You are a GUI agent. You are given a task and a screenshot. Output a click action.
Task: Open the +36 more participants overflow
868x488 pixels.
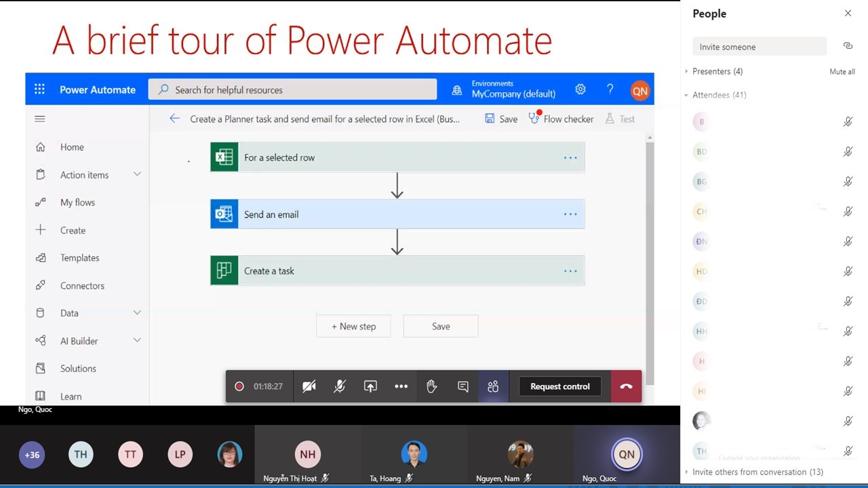click(x=32, y=455)
